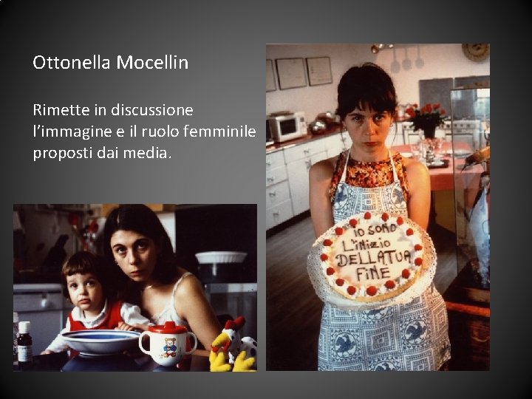The height and width of the screenshot is (399, 532).
Task: Click the wall clock in kitchen photo
Action: 476,52
